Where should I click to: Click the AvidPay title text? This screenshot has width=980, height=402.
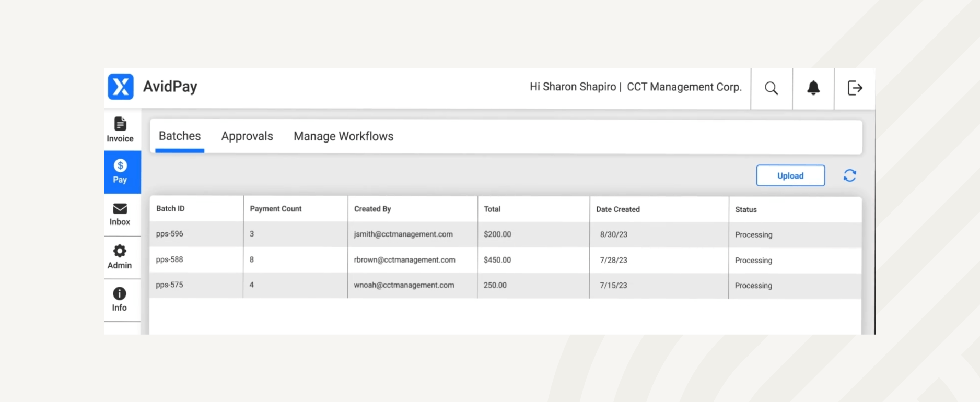click(x=170, y=87)
